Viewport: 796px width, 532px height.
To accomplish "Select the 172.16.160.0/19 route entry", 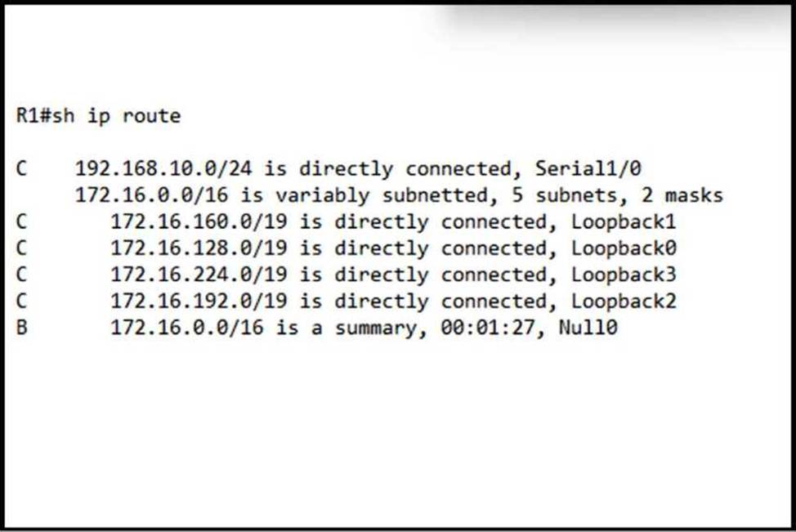I will pos(199,222).
